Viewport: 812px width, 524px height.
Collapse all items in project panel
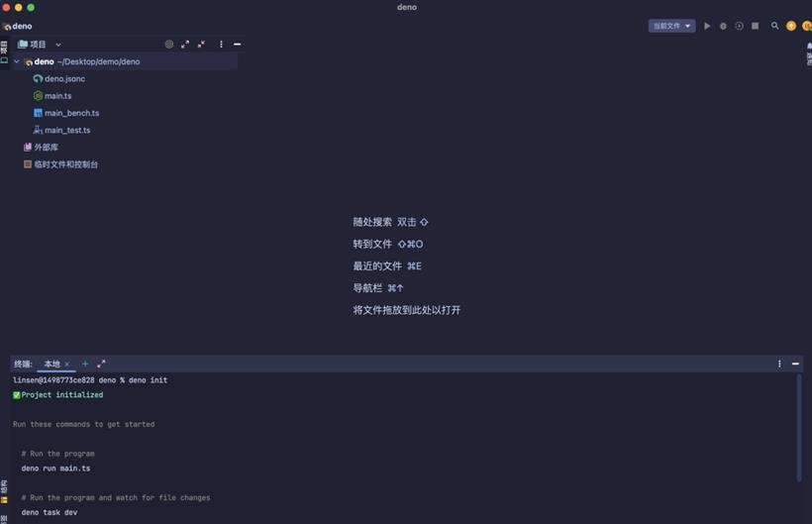click(201, 45)
